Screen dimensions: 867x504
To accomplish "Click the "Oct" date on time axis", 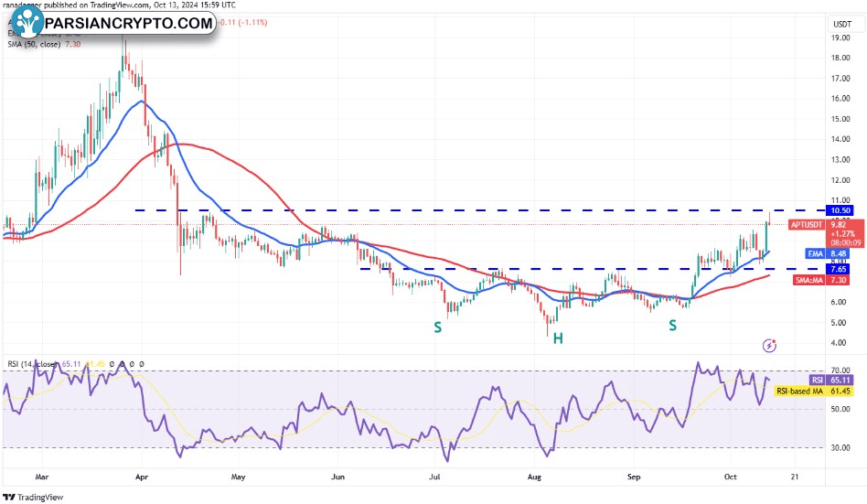I will point(730,477).
